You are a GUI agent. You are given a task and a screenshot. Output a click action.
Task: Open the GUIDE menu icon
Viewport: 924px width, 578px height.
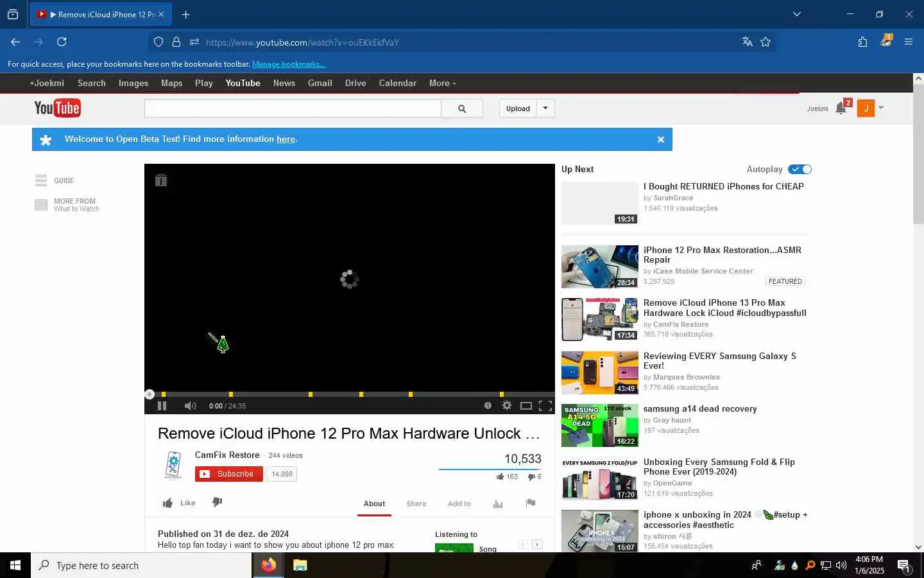41,180
